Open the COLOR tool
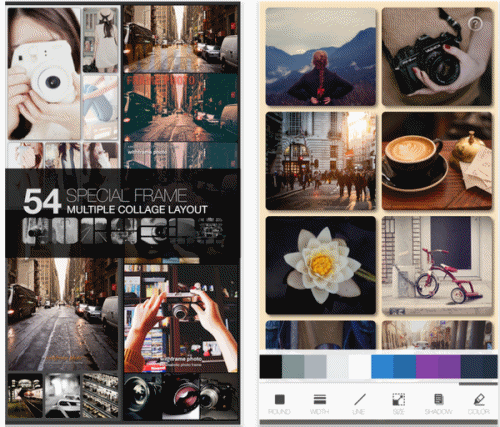 479,404
